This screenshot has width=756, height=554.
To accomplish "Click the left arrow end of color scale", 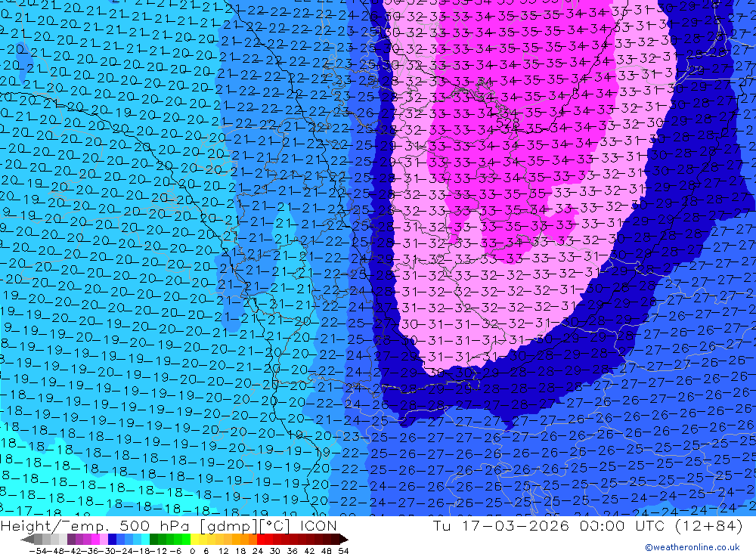I will [x=27, y=540].
